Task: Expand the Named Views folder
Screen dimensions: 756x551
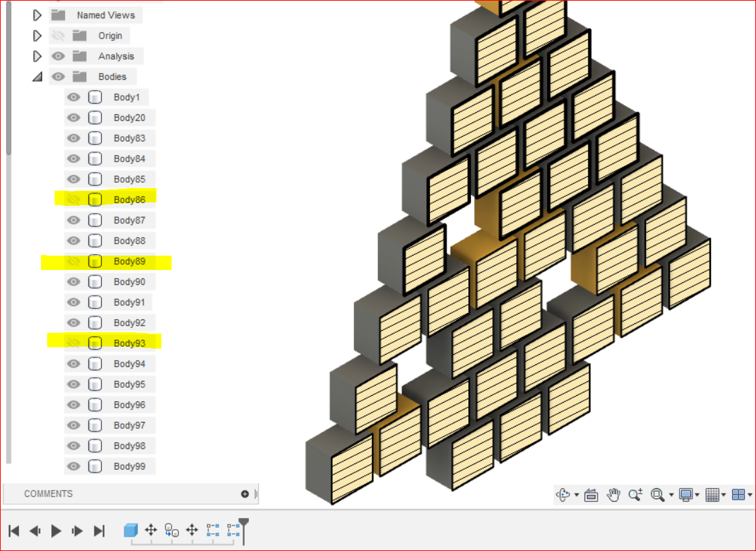Action: pos(38,15)
